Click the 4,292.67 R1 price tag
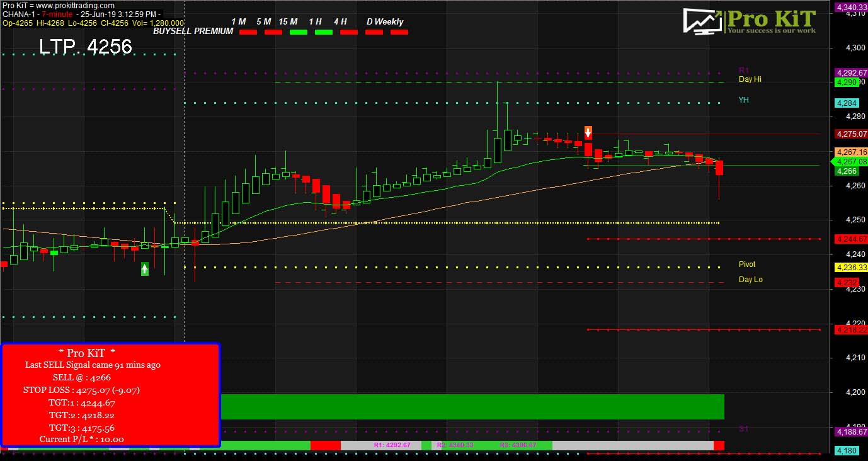 pos(850,72)
